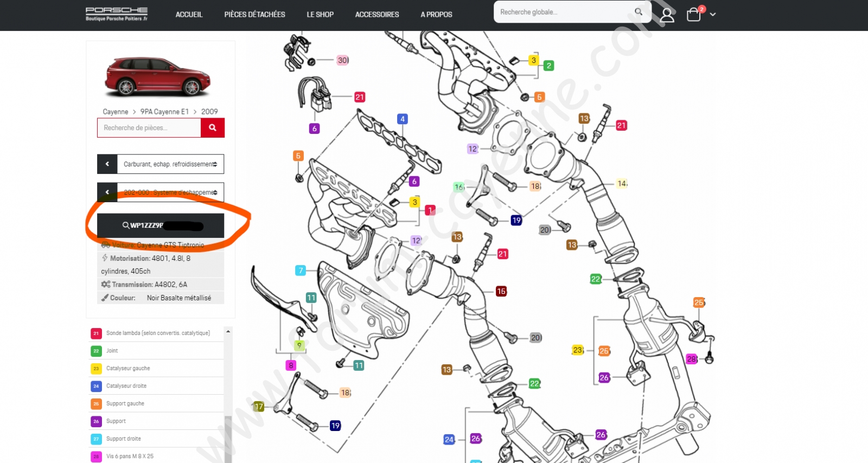The image size is (868, 463).
Task: Follow the Cayenne breadcrumb link
Action: pyautogui.click(x=116, y=112)
